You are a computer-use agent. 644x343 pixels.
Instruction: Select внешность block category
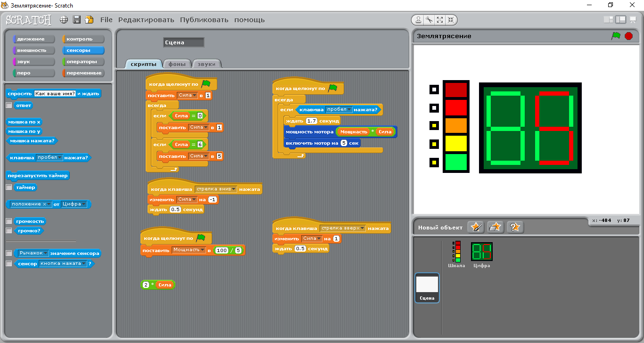click(34, 50)
